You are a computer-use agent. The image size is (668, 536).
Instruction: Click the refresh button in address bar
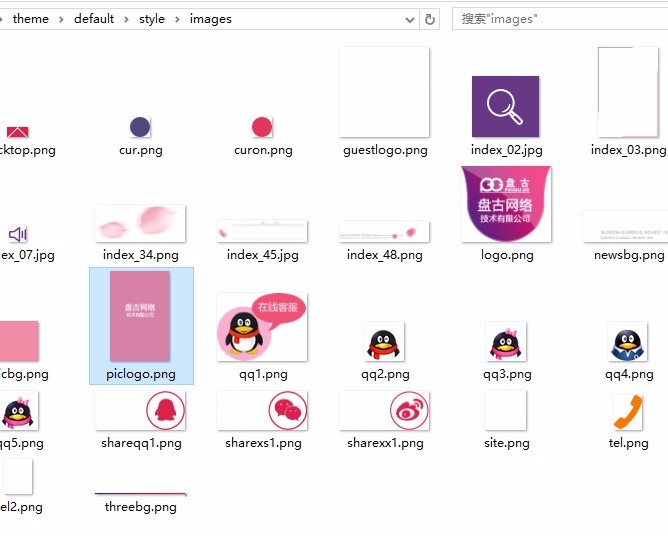click(x=429, y=19)
